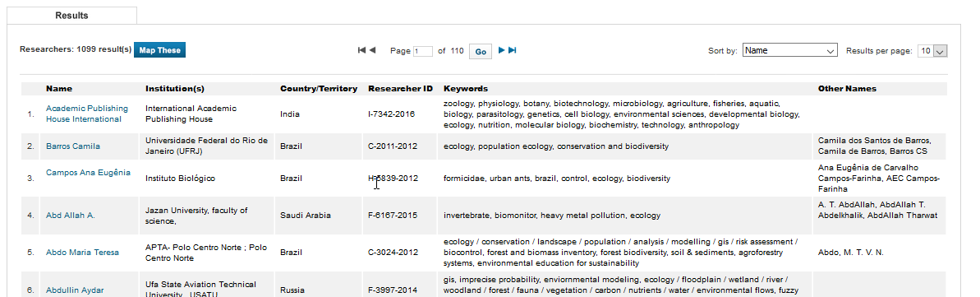Select the invertebrate, biomonitor keywords cell
The image size is (980, 297).
(x=552, y=215)
